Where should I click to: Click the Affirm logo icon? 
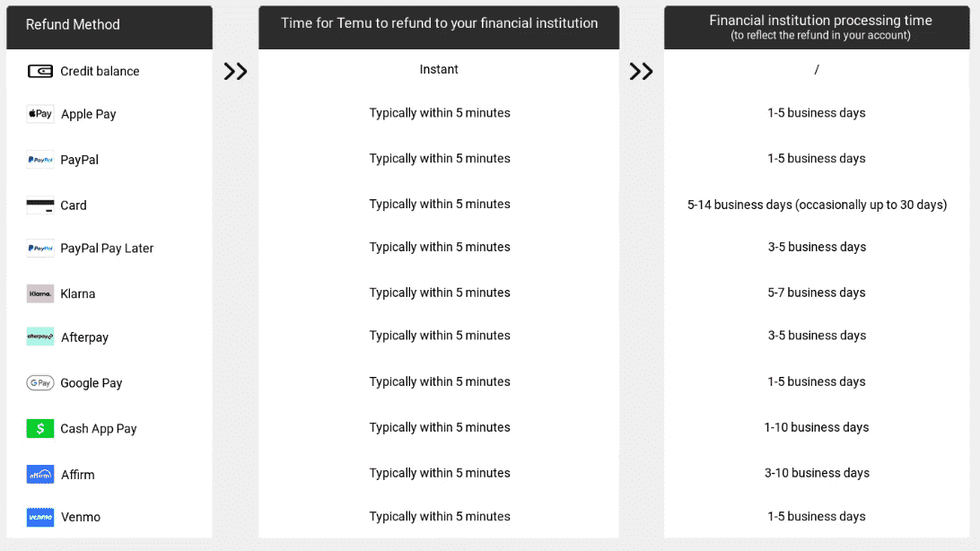coord(40,475)
